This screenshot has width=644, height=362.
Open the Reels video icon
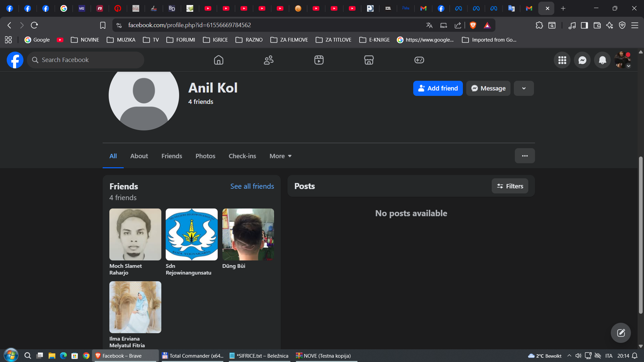click(x=319, y=60)
